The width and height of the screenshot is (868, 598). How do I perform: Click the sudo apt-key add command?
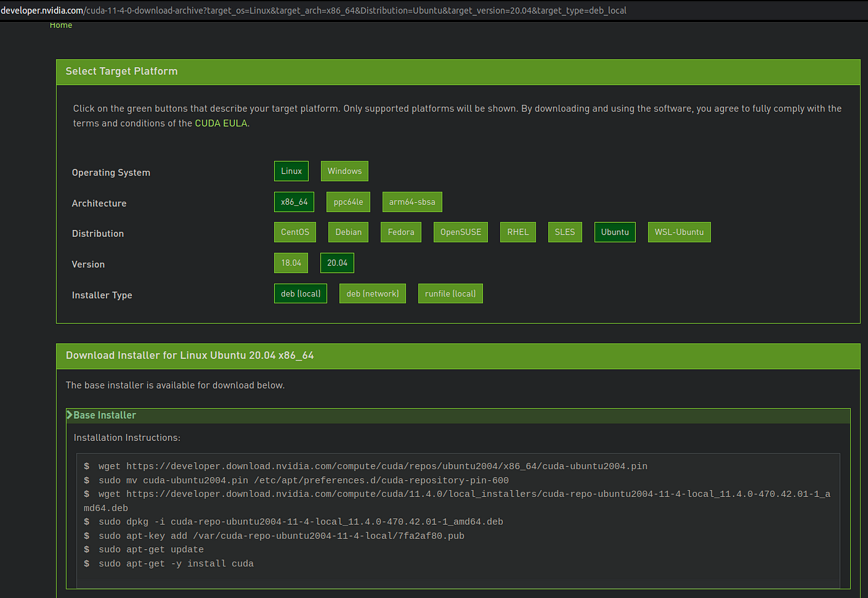[274, 536]
